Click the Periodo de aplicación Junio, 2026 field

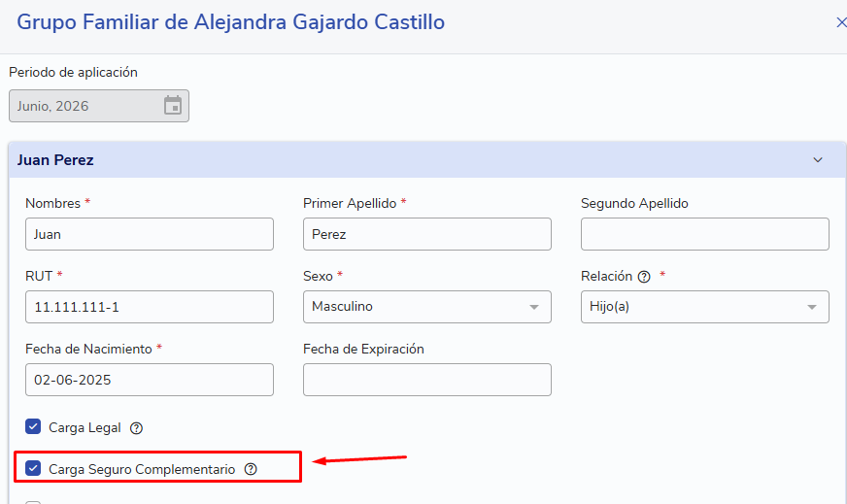click(x=99, y=106)
